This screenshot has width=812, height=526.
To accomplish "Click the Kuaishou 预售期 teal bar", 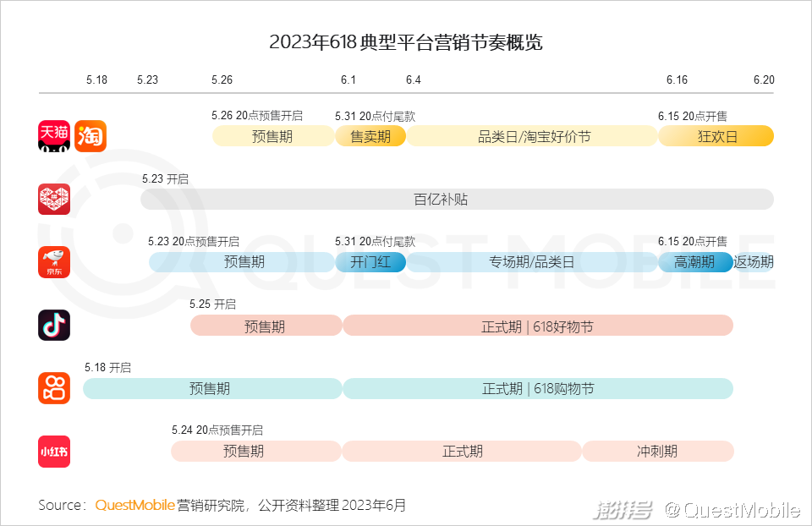I will coord(212,389).
